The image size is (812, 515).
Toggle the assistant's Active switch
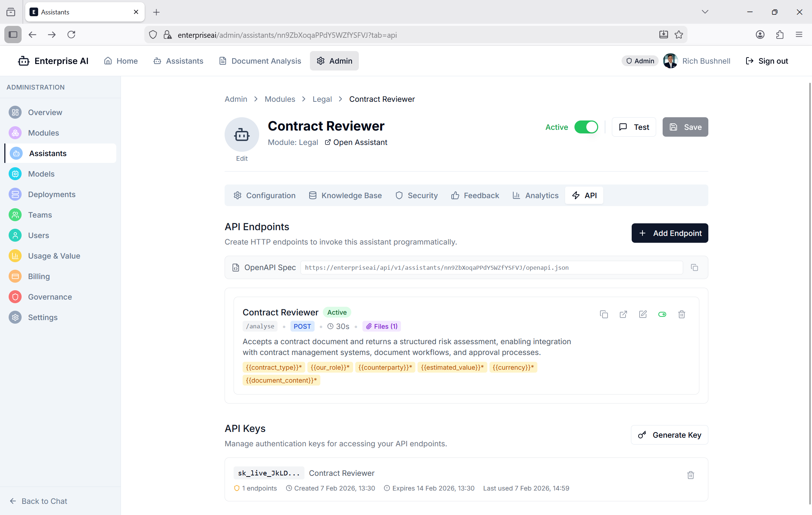pos(586,127)
